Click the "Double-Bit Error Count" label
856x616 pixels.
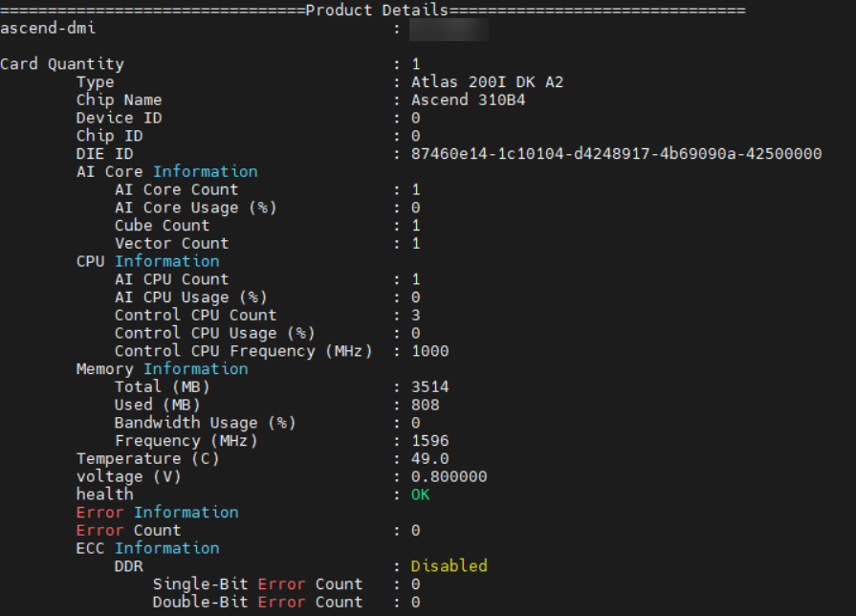pos(257,603)
